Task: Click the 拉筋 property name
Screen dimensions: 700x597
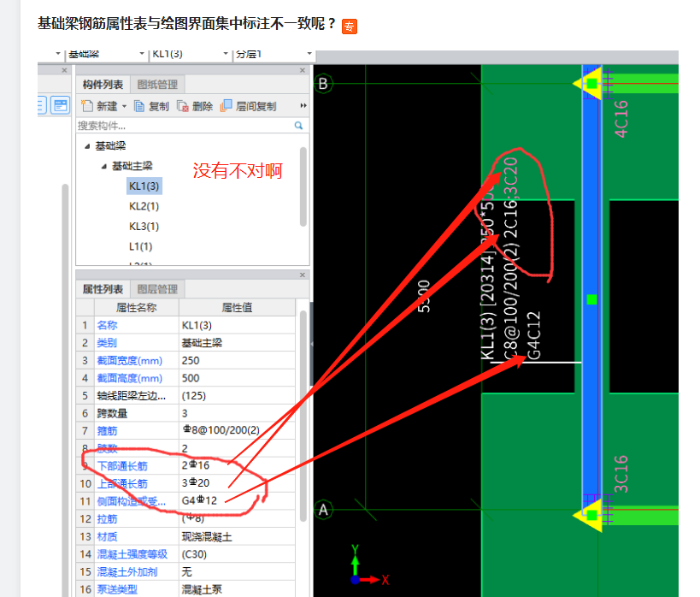Action: [107, 519]
